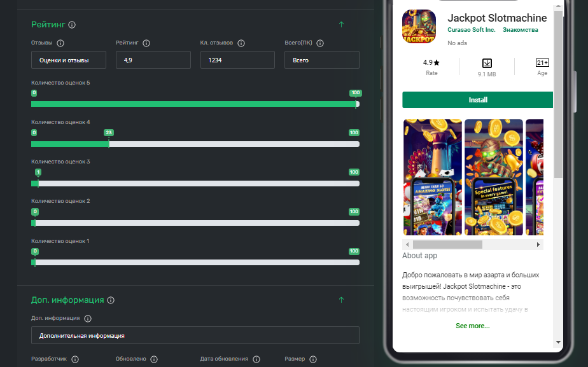The width and height of the screenshot is (588, 367).
Task: Click left arrow of screenshots scrollbar
Action: (407, 245)
